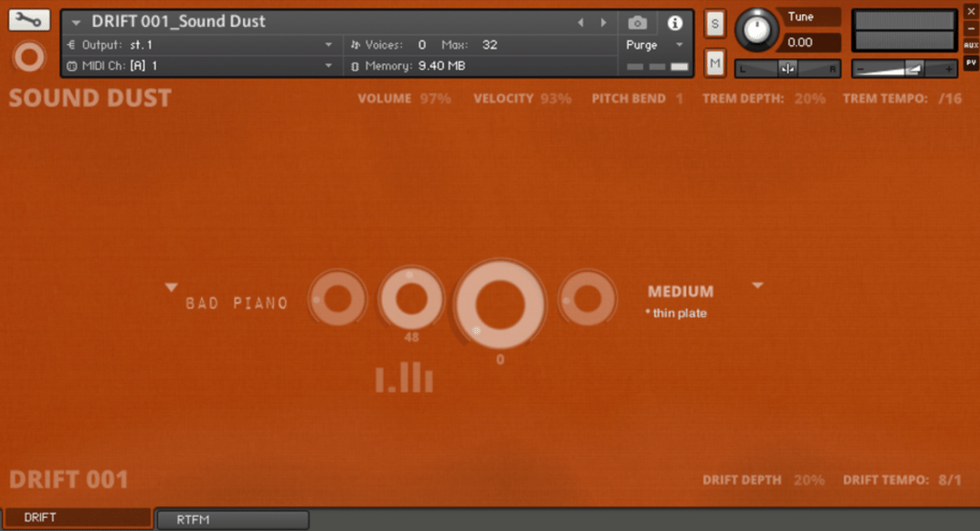Click the knob showing value 48
This screenshot has height=531, width=980.
coord(412,299)
